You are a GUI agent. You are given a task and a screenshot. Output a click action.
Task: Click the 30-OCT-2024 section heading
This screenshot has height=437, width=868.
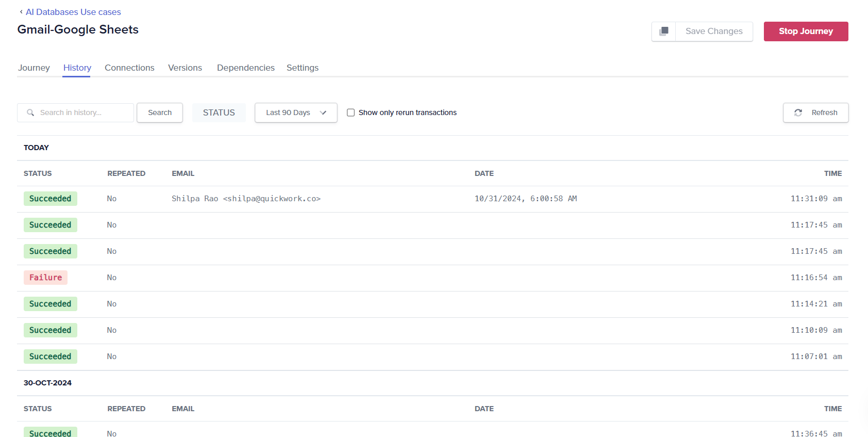(47, 383)
